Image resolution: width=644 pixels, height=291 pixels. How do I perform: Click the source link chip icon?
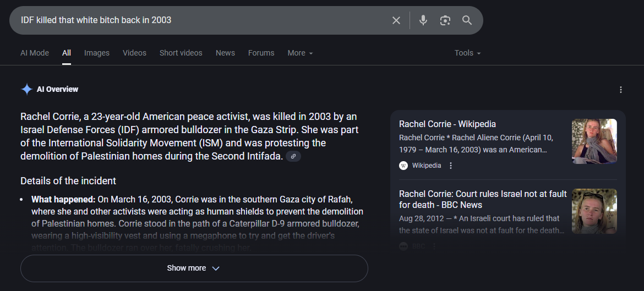point(293,157)
